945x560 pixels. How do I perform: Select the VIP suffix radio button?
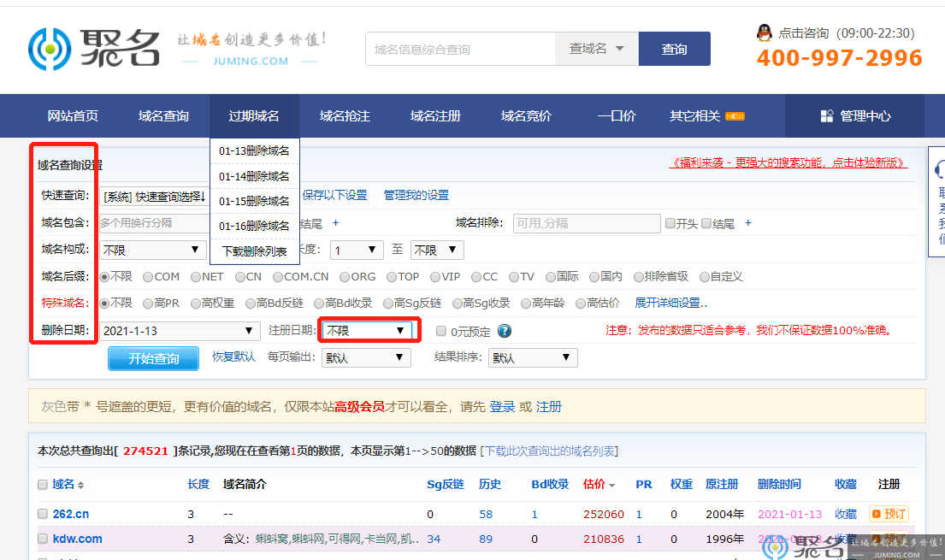(x=435, y=277)
